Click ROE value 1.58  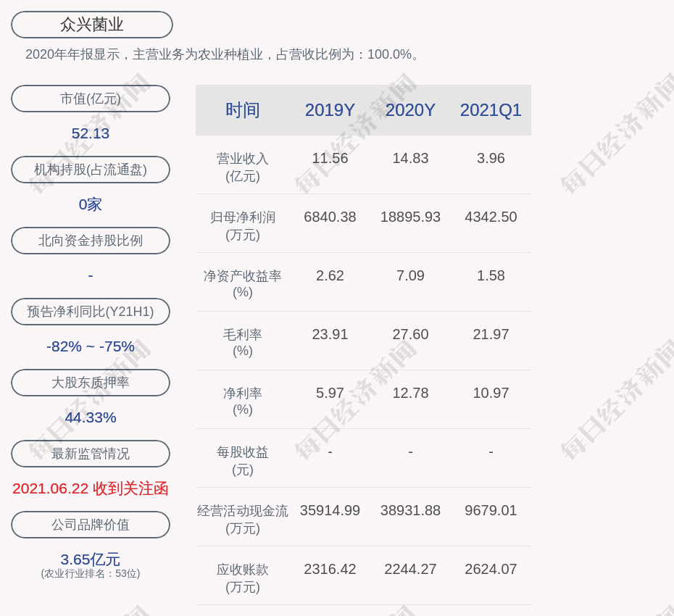491,275
